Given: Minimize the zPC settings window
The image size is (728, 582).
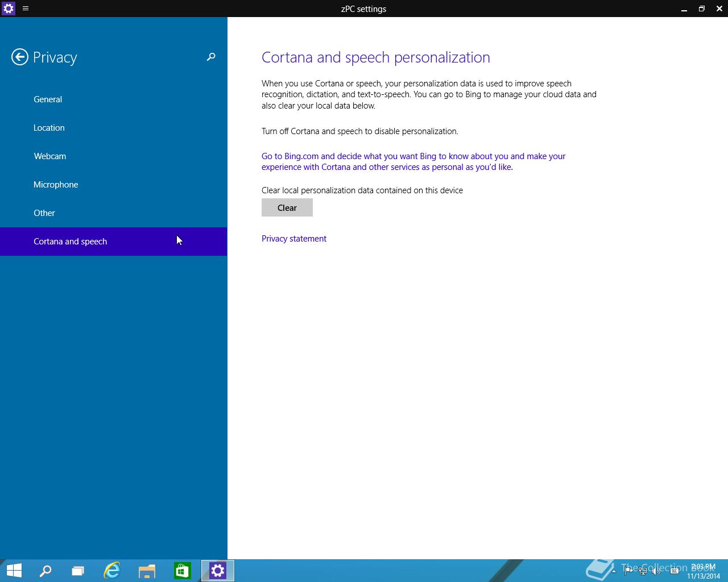Looking at the screenshot, I should point(684,9).
